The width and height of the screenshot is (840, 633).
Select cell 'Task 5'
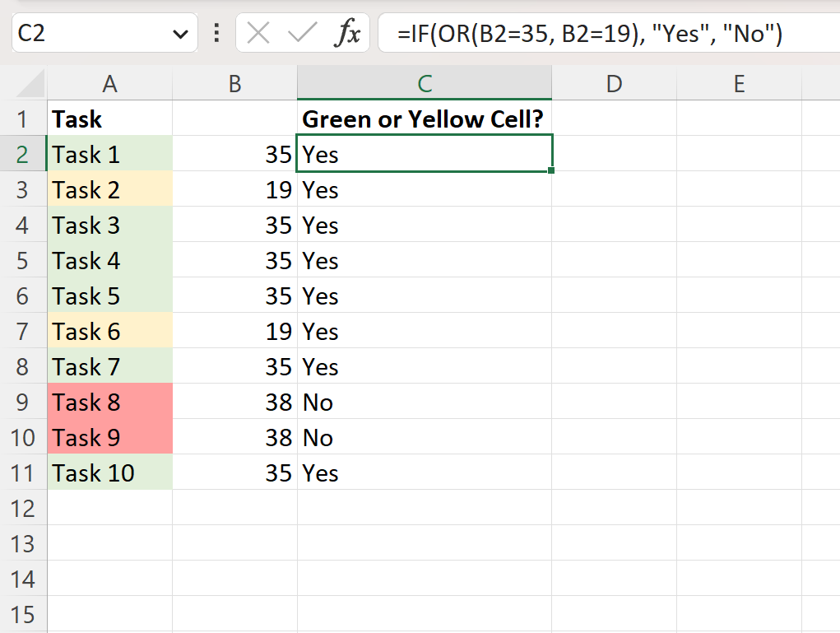[x=109, y=296]
